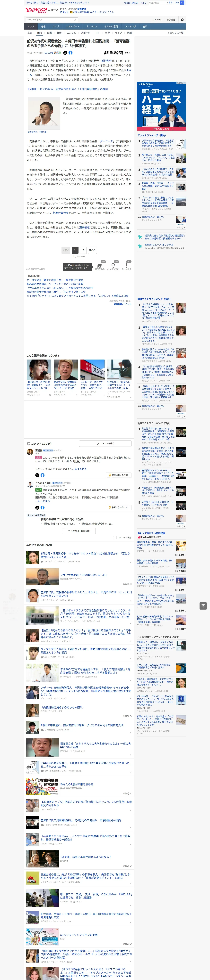Image resolution: width=210 pixels, height=980 pixels.
Task: Click the 購入履歴 button
Action: coord(171,20)
